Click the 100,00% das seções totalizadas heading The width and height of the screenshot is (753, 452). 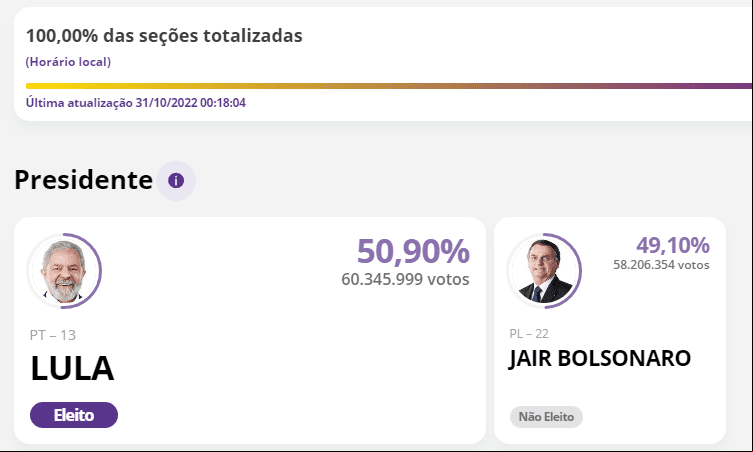point(164,36)
